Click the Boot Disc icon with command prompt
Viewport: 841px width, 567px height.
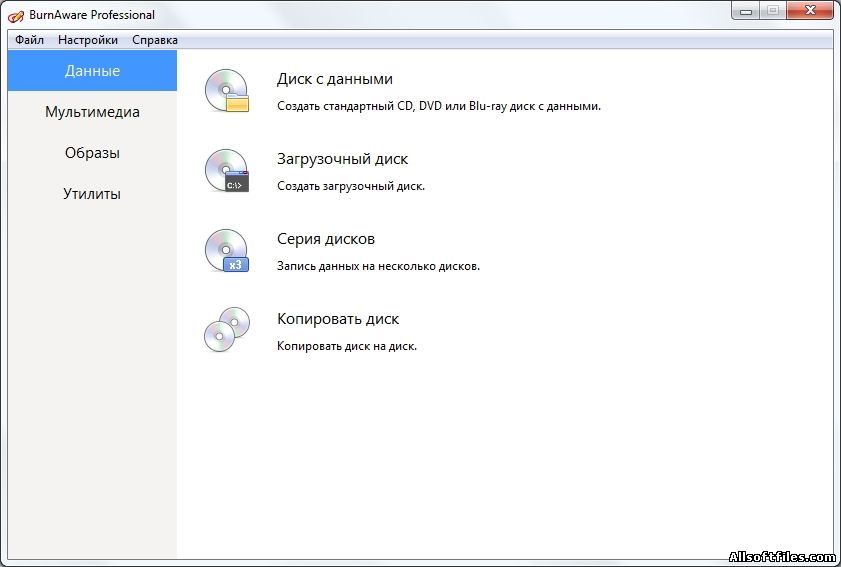coord(227,171)
